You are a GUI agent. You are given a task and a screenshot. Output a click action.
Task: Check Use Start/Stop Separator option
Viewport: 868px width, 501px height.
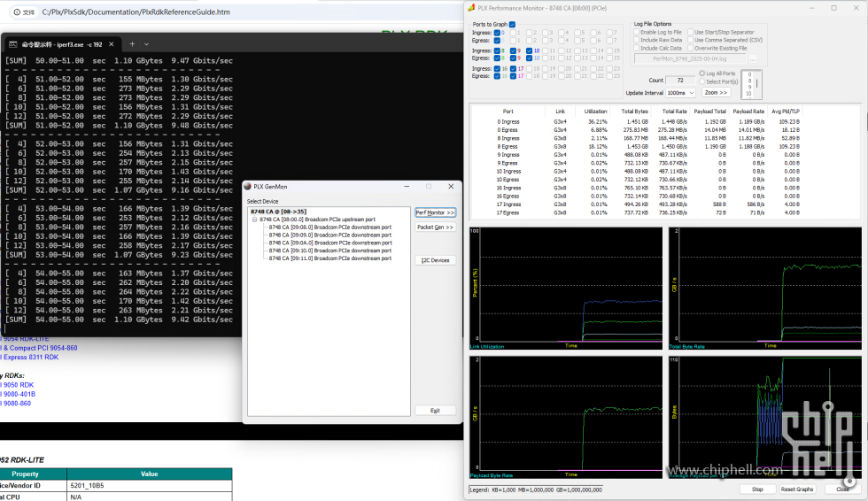690,32
